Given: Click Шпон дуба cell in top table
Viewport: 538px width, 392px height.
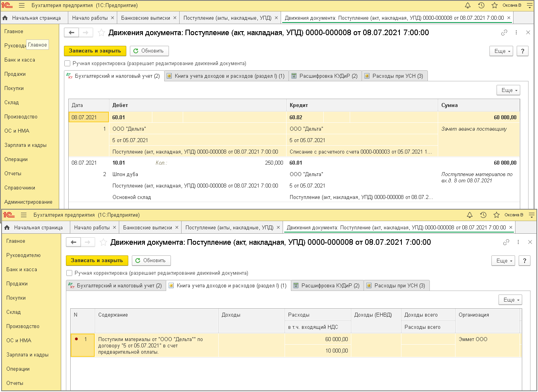Looking at the screenshot, I should 125,174.
